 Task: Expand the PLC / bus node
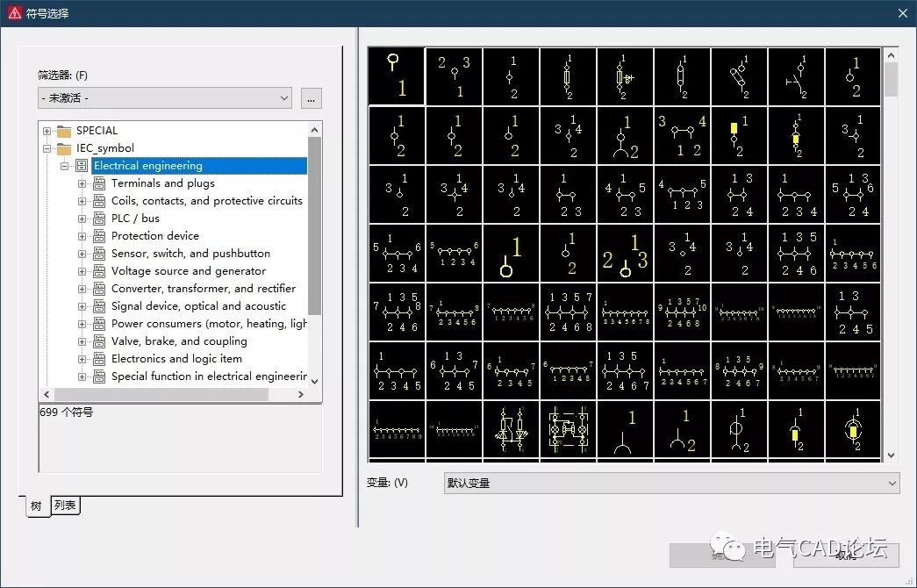click(82, 219)
